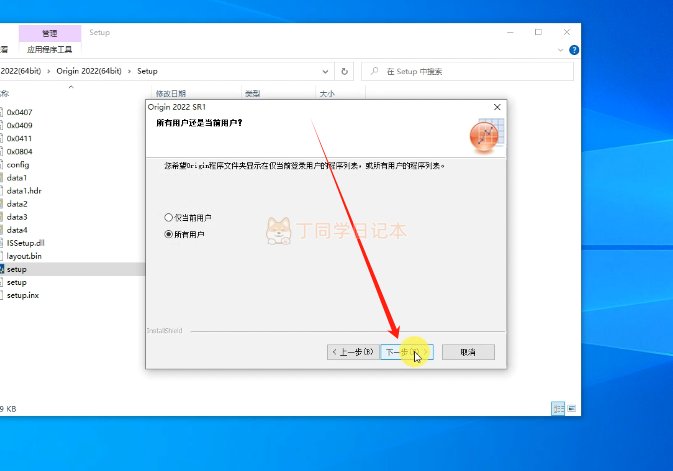Click the Explorer help question-mark icon
The image size is (673, 471).
[574, 50]
